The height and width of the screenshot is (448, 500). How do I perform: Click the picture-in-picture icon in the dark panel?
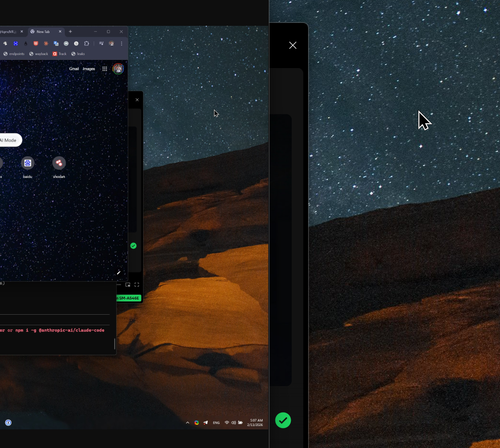(128, 285)
